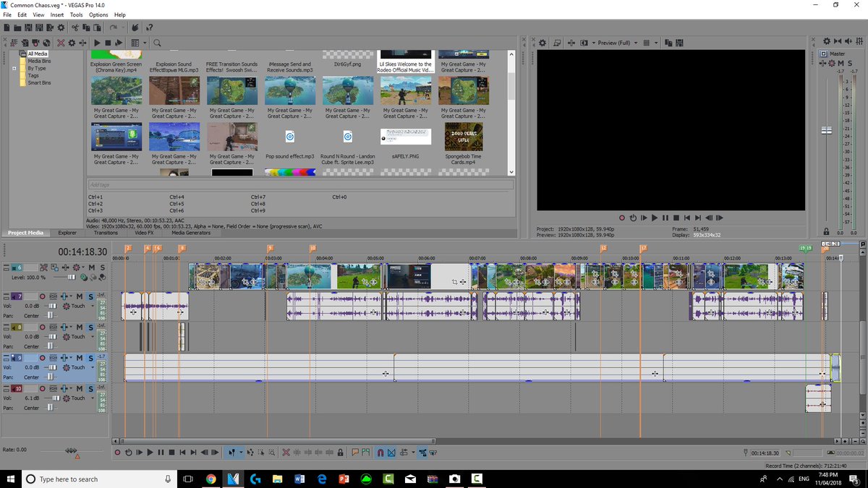Cut selection using the scissors icon

(x=75, y=27)
